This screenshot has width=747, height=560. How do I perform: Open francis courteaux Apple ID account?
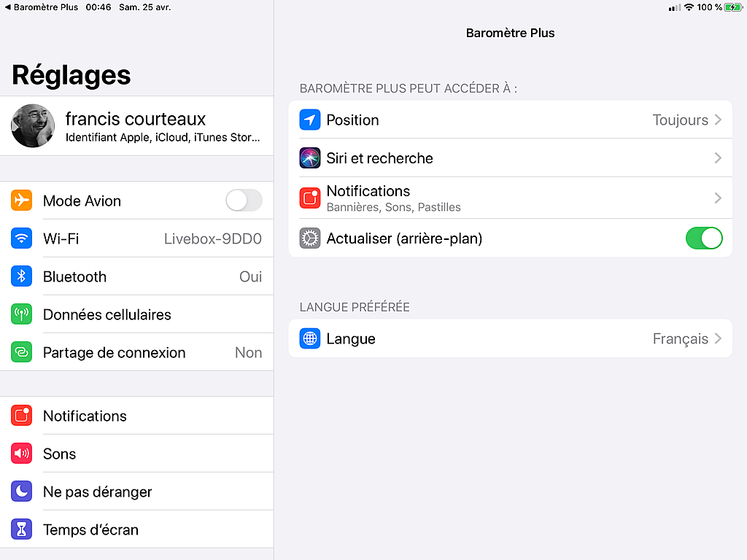point(136,126)
